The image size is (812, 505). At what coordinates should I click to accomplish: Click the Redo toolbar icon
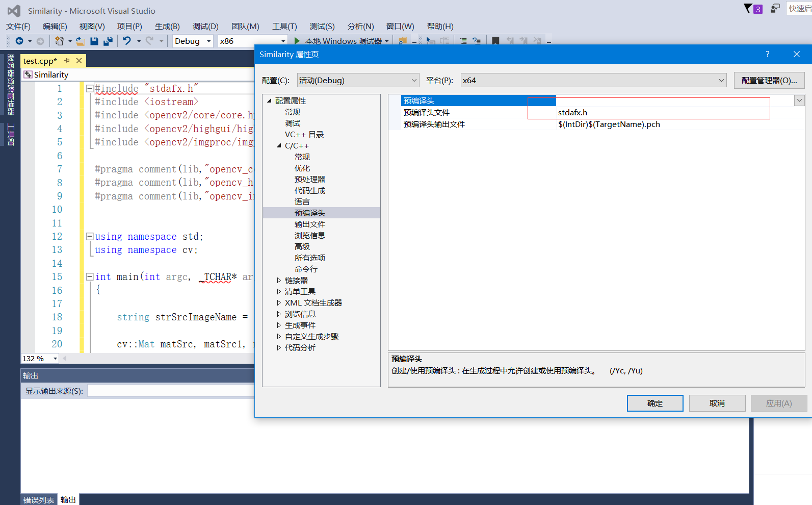[x=149, y=41]
